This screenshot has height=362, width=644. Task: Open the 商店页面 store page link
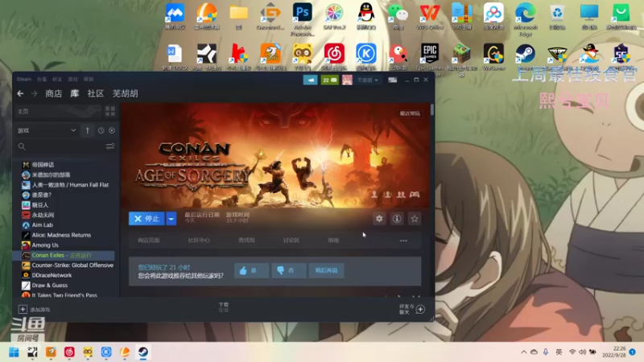click(x=149, y=241)
